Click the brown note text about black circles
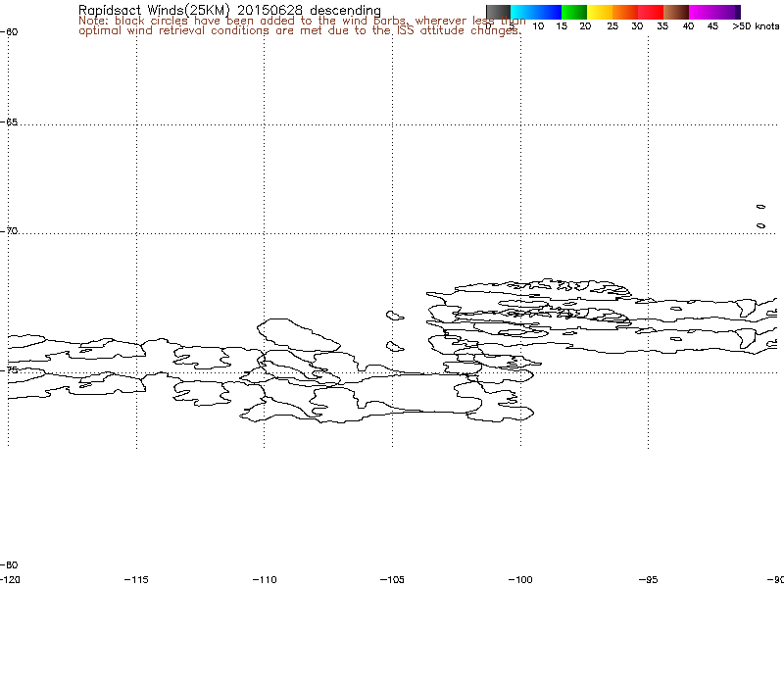Image resolution: width=784 pixels, height=686 pixels. point(302,25)
